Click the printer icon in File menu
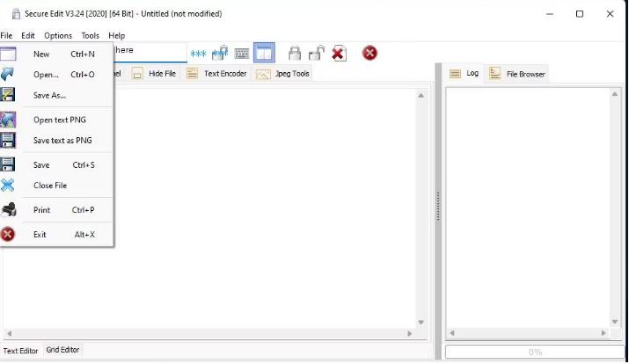Viewport: 629px width, 364px height. pyautogui.click(x=8, y=209)
